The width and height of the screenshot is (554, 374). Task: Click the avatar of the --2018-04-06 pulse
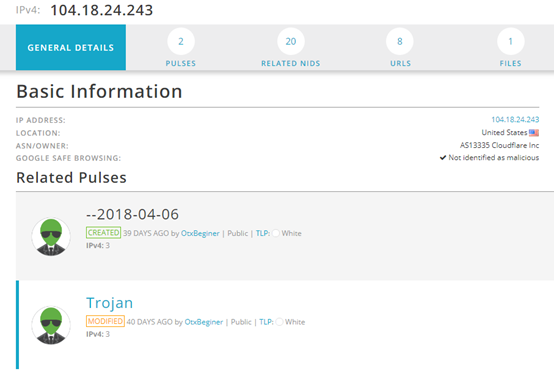[x=51, y=237]
